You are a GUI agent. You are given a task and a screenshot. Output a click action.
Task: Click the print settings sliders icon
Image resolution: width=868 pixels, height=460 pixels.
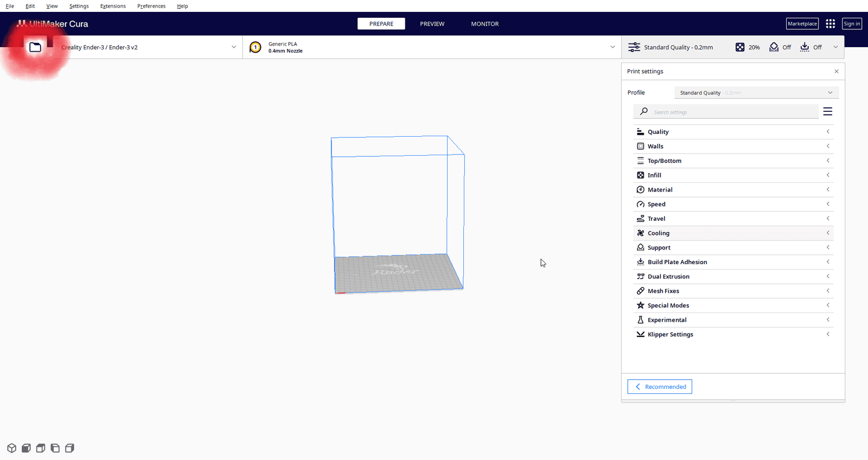634,47
